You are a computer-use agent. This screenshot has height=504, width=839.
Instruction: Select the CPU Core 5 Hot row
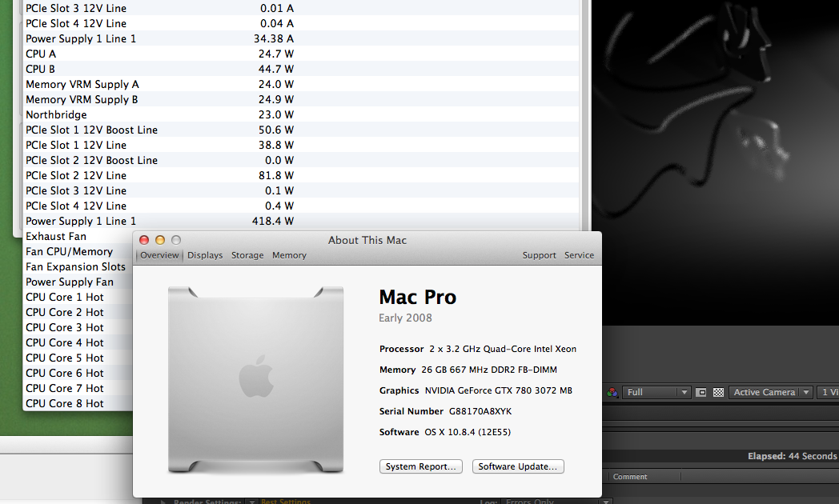tap(78, 358)
